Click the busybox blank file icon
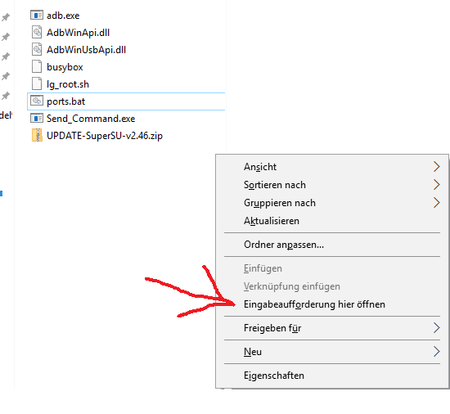The width and height of the screenshot is (450, 414). tap(37, 67)
